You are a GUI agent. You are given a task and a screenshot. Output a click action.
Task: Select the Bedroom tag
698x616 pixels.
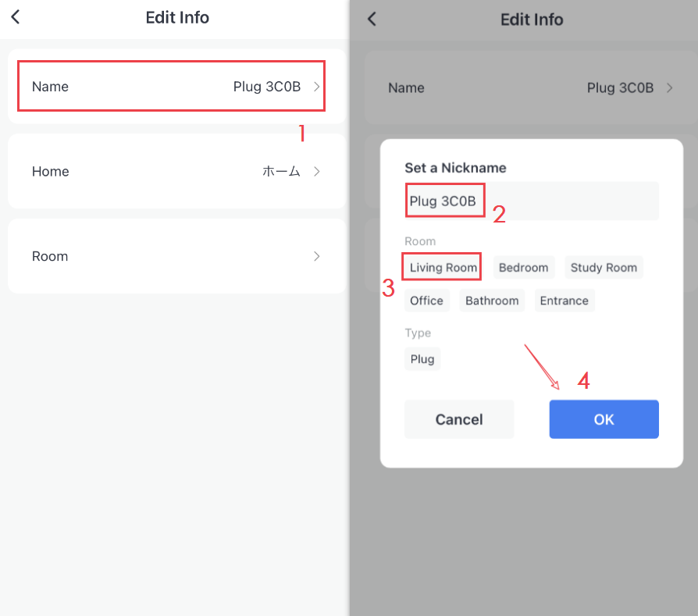[x=523, y=268]
